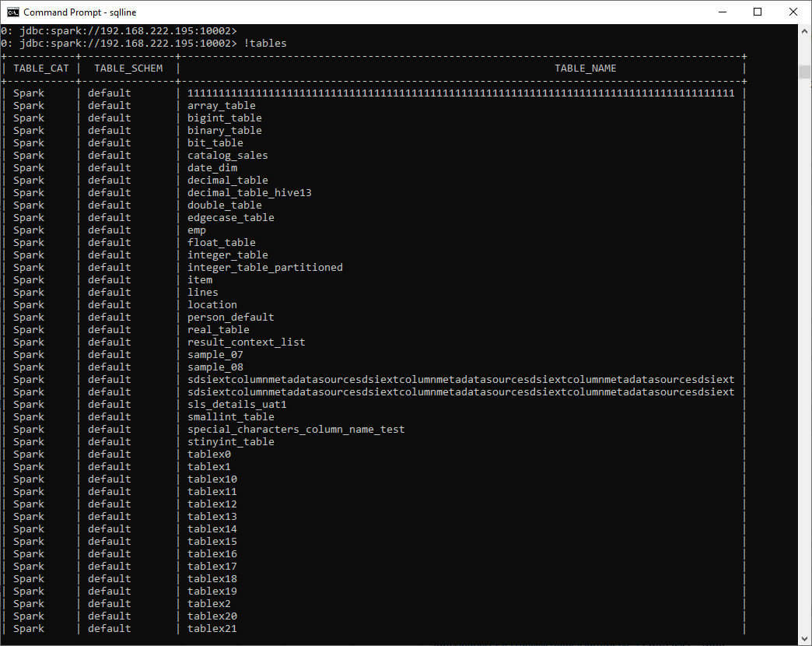Click the emp table row
Viewport: 812px width, 646px height.
coord(199,230)
